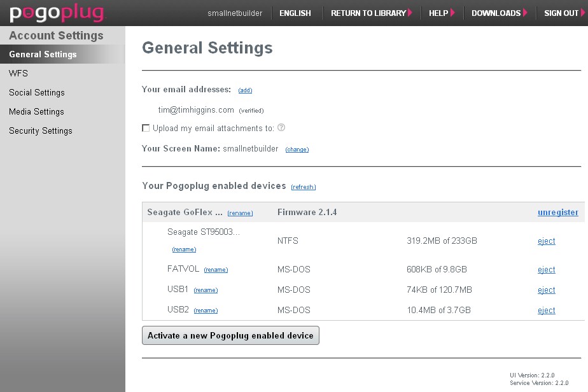This screenshot has width=588, height=392.
Task: Click the Account Settings sidebar heading
Action: click(x=56, y=35)
